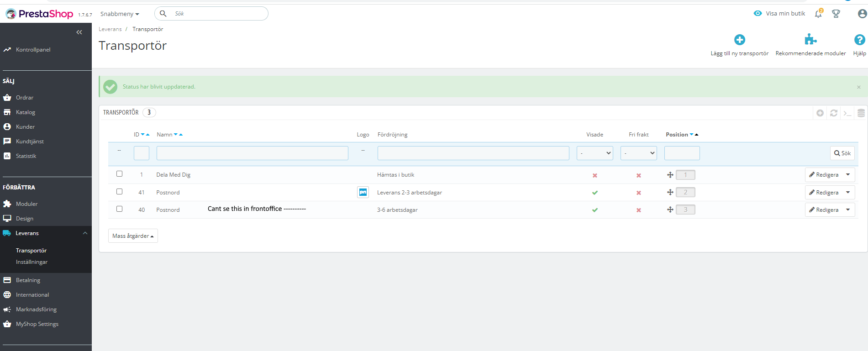Open the Snabbmeny dropdown
This screenshot has width=868, height=351.
tap(120, 14)
